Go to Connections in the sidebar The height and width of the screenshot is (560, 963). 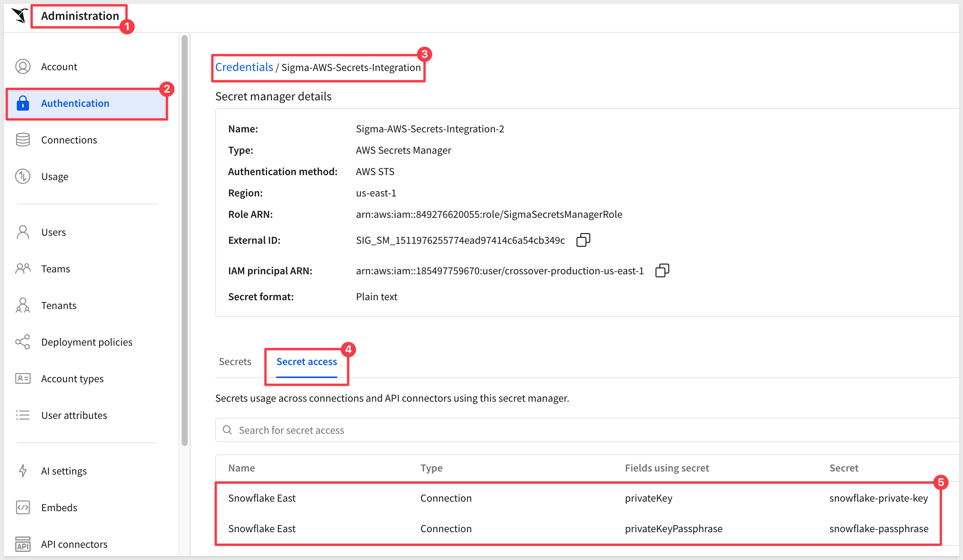coord(69,140)
